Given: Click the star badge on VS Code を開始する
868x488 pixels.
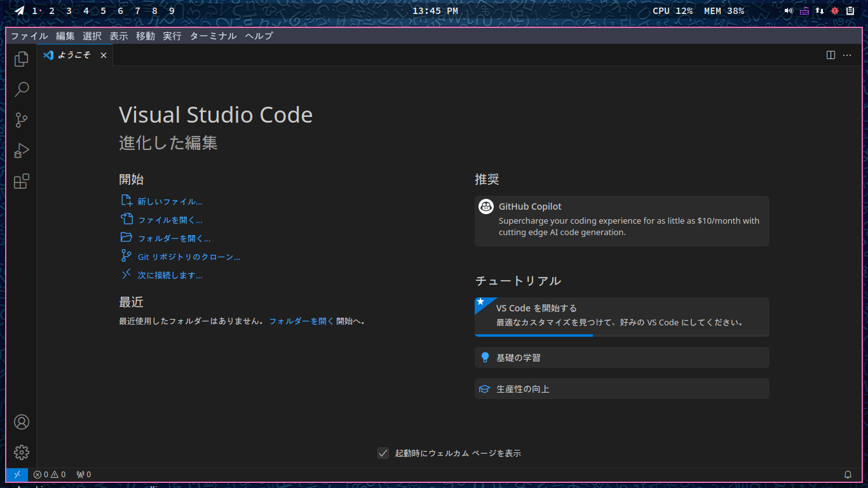Looking at the screenshot, I should (x=481, y=302).
